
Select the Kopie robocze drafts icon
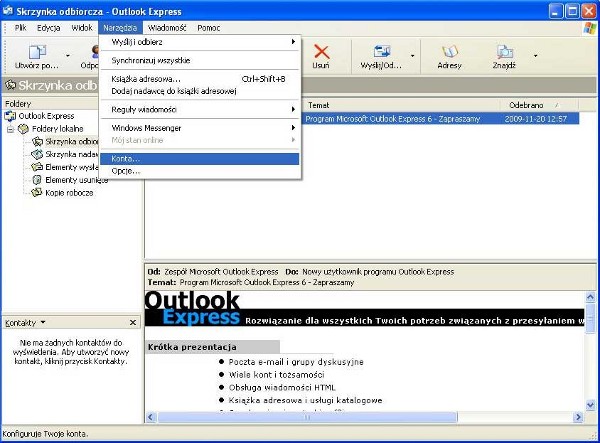[x=37, y=193]
